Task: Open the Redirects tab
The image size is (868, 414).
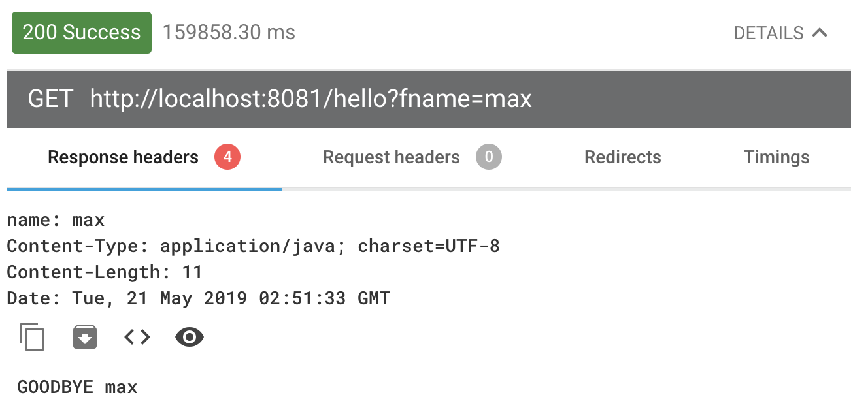Action: click(623, 157)
